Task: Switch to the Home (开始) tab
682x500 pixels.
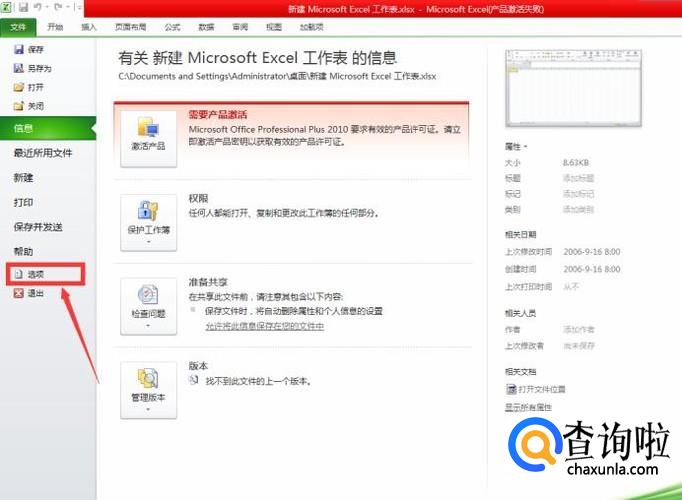Action: coord(55,27)
